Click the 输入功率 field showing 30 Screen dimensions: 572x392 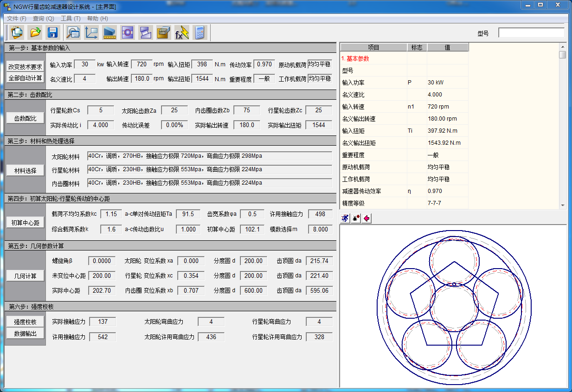(x=84, y=64)
